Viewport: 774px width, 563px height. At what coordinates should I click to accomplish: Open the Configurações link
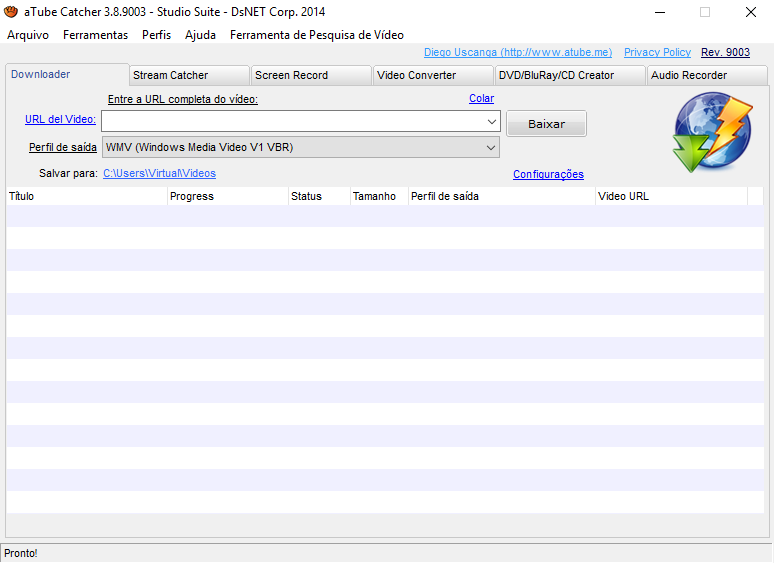click(548, 174)
